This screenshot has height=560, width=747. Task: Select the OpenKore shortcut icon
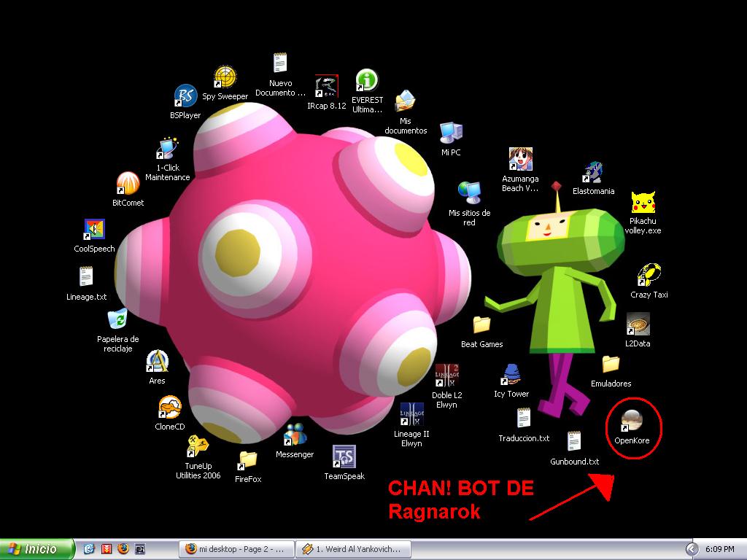pos(632,421)
